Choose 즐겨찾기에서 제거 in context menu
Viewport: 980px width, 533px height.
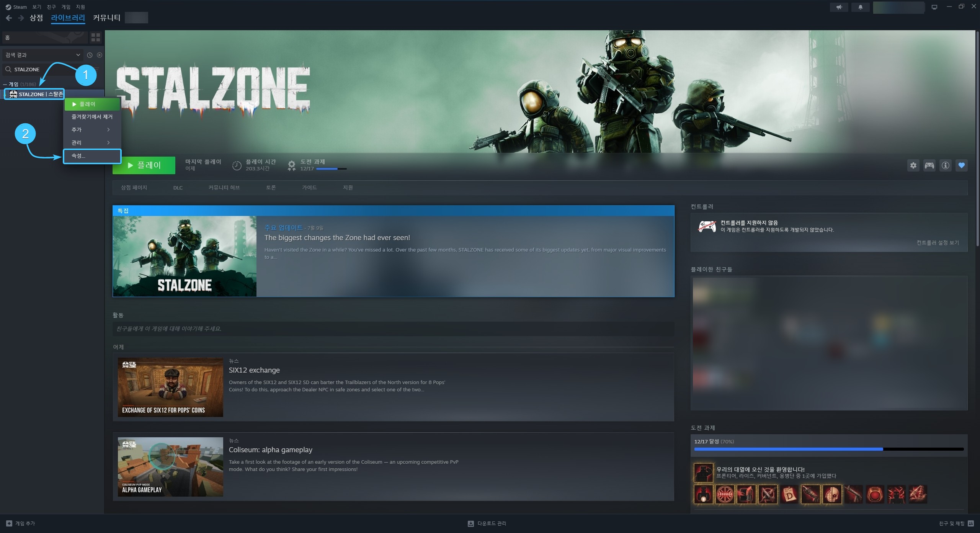pyautogui.click(x=92, y=117)
